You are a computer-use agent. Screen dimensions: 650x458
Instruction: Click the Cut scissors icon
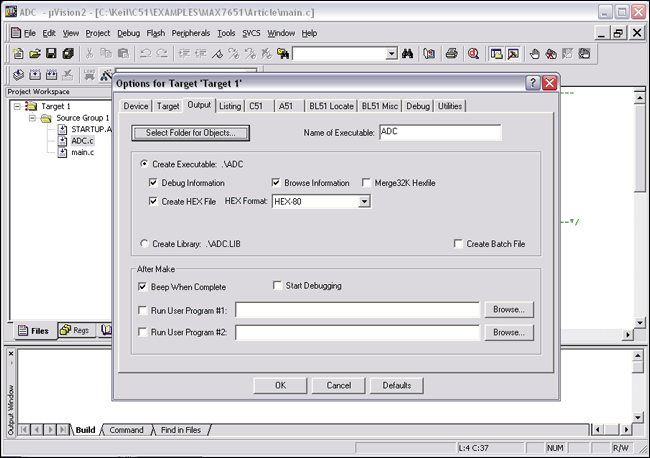89,53
